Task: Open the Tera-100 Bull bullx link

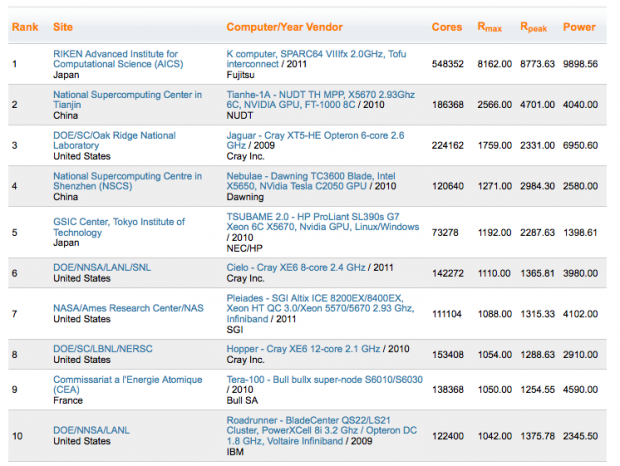Action: (x=325, y=379)
